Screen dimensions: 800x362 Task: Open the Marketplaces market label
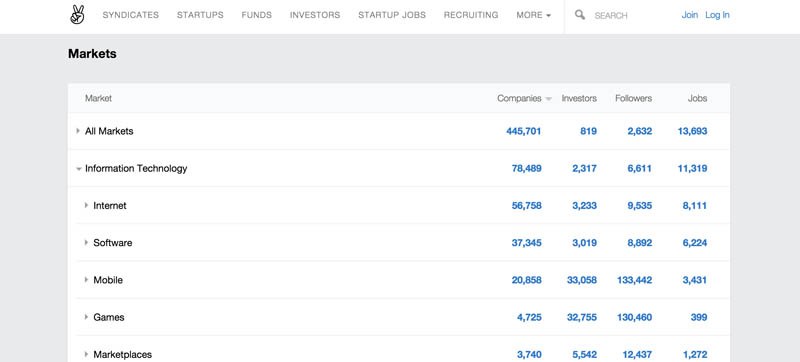pos(122,354)
